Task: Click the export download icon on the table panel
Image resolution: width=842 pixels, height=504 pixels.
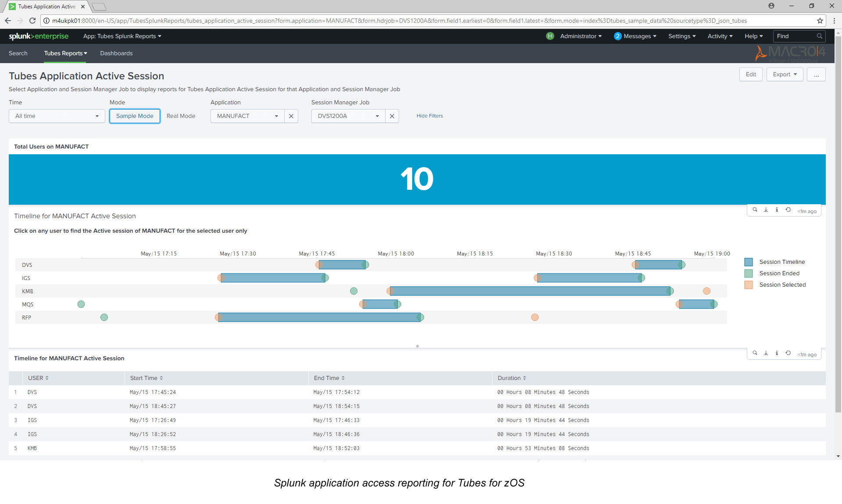Action: (x=766, y=353)
